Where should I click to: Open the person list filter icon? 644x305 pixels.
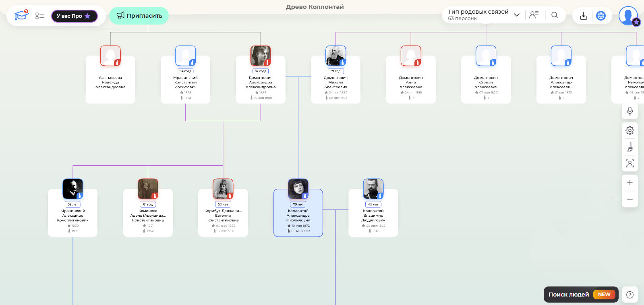534,15
